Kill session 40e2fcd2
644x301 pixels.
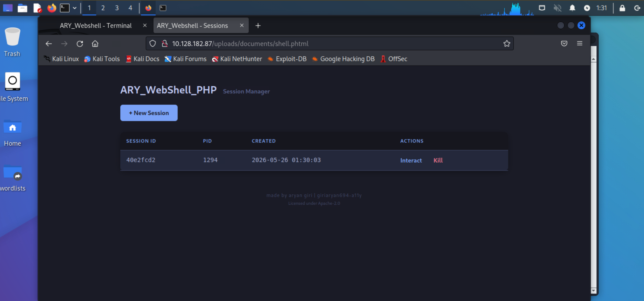pyautogui.click(x=438, y=161)
